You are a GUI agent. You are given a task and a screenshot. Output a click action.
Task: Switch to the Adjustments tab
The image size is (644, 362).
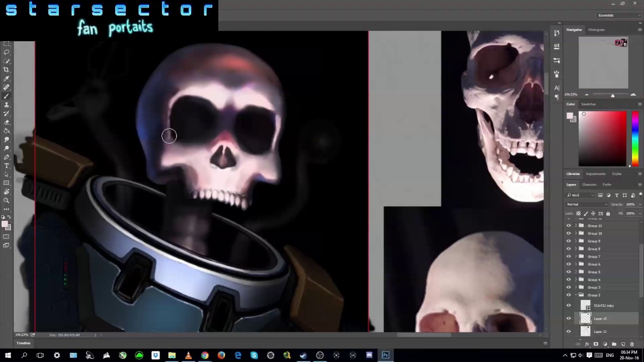click(x=597, y=174)
